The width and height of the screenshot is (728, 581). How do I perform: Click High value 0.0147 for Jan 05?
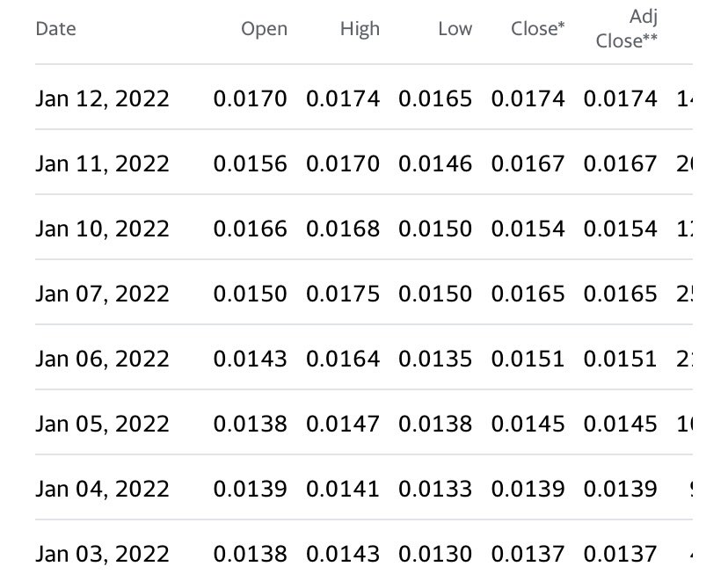343,424
